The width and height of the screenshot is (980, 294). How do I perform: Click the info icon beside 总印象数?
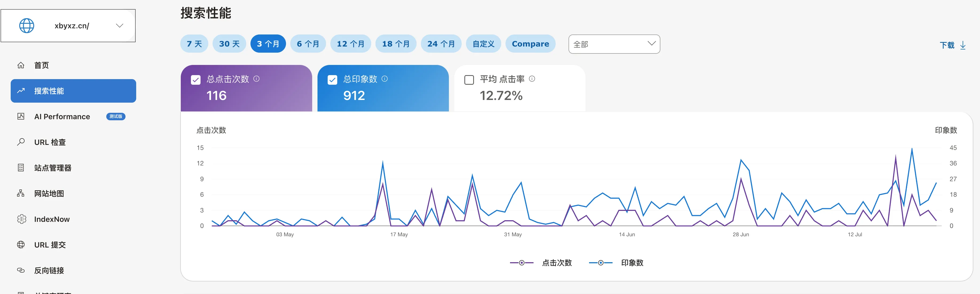(x=385, y=79)
